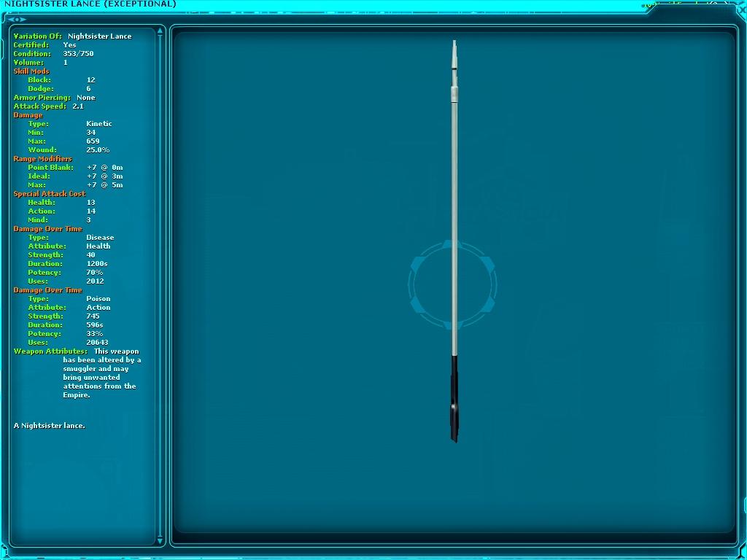This screenshot has width=747, height=560.
Task: Click the Action cost value 14
Action: coord(91,211)
